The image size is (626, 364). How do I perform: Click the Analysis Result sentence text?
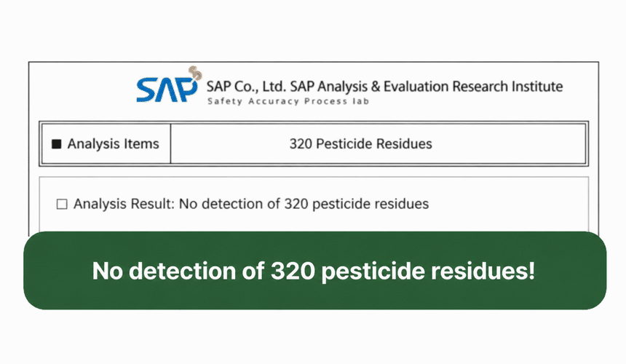click(251, 204)
